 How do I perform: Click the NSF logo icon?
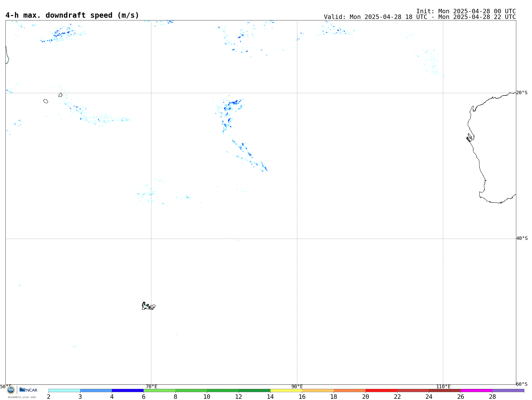coord(11,390)
